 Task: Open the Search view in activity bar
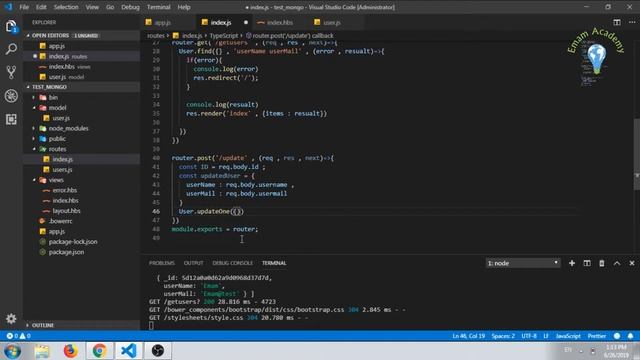tap(11, 49)
